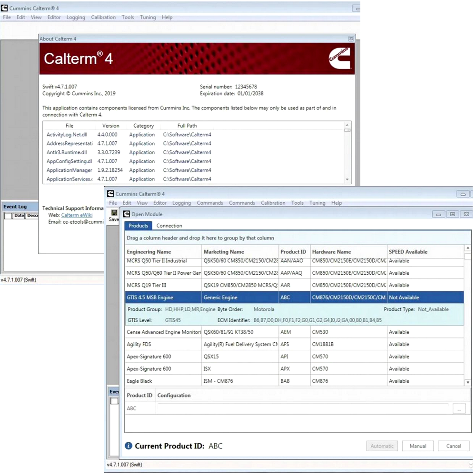
Task: Tick the checkbox column header in Event Log
Action: pos(8,216)
